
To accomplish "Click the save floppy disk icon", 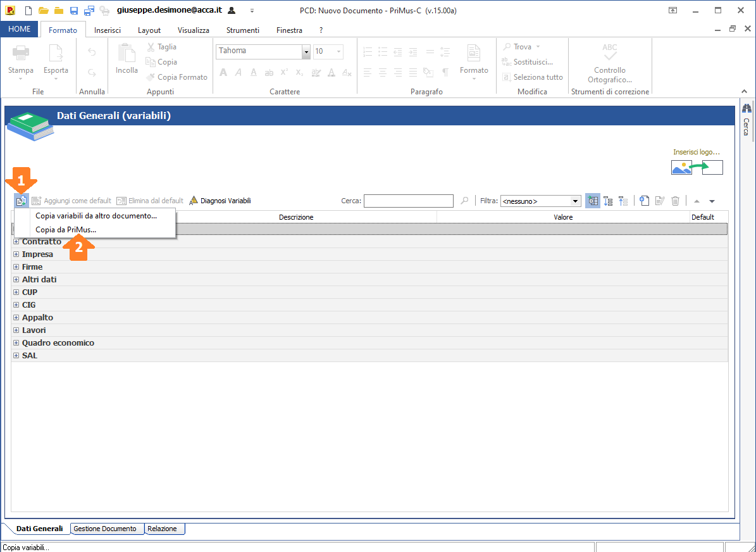I will (74, 11).
